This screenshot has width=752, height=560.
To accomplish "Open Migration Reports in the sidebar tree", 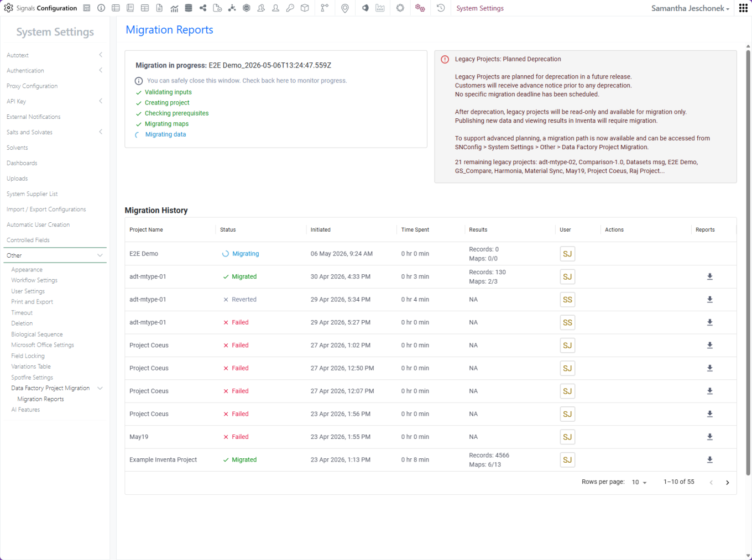I will click(40, 399).
